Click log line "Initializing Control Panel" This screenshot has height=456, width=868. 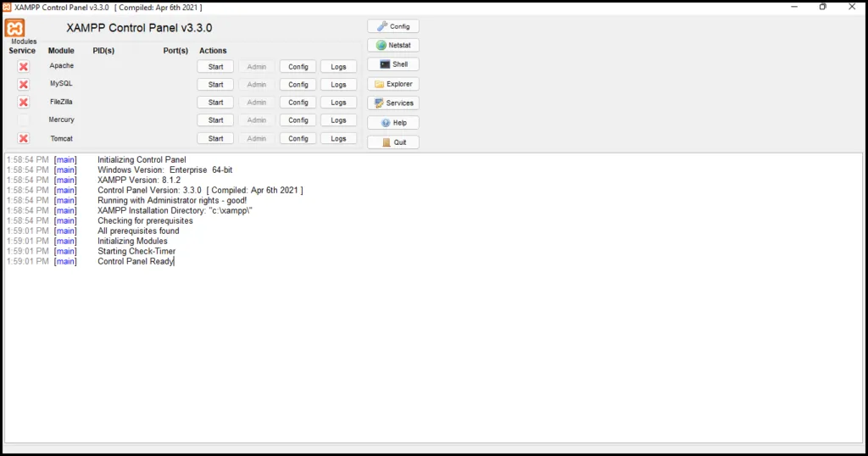coord(142,159)
